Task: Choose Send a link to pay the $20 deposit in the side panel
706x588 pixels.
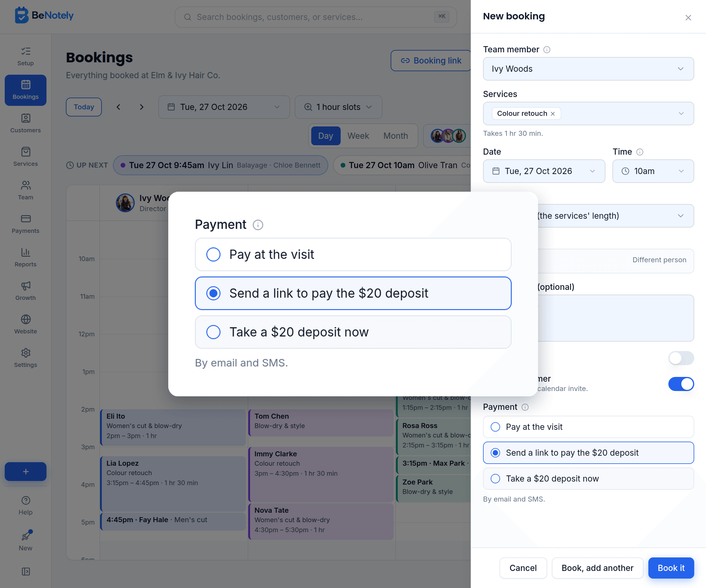Action: [588, 452]
